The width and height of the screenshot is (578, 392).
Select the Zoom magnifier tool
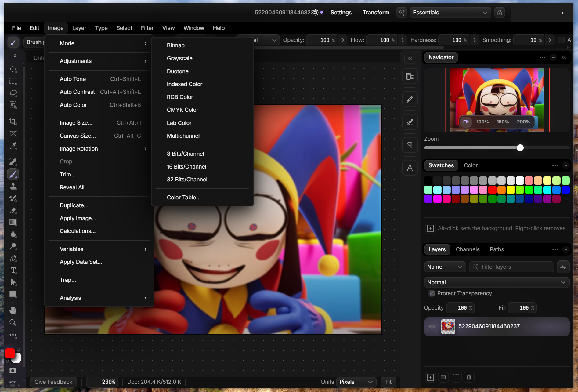[13, 323]
